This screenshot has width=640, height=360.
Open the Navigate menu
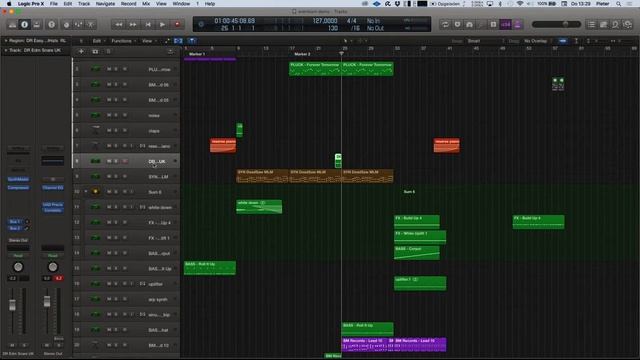click(x=105, y=4)
